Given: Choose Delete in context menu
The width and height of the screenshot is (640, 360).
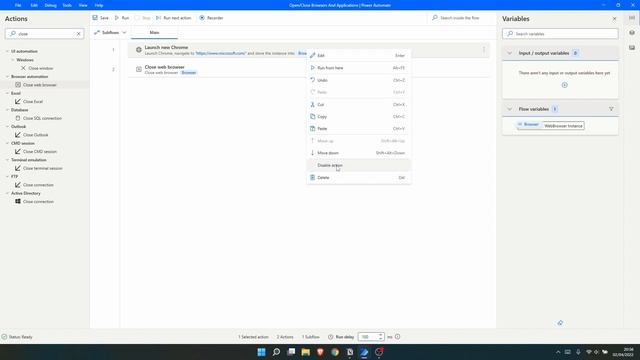Looking at the screenshot, I should 359,178.
